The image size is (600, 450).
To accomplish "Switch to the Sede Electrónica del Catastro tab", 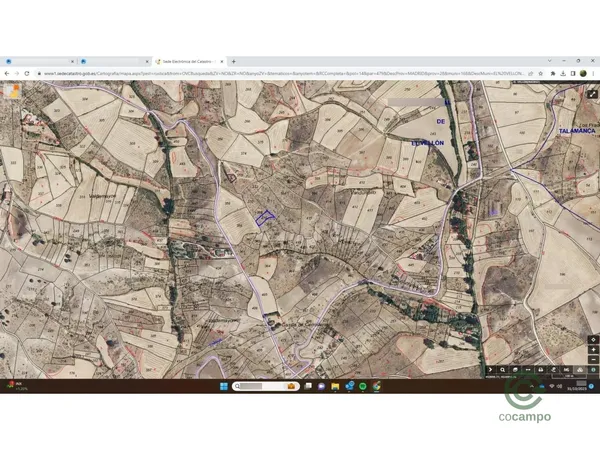I will (x=190, y=61).
